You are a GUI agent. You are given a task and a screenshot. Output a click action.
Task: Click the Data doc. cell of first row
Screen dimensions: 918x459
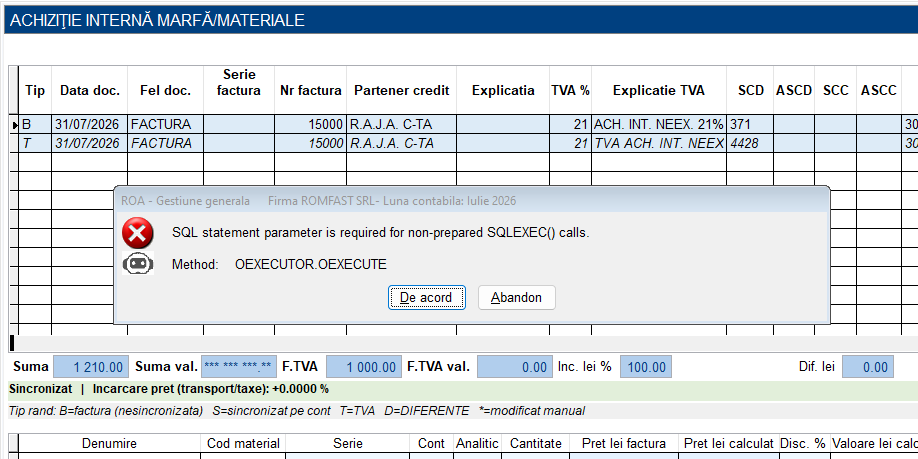(90, 125)
